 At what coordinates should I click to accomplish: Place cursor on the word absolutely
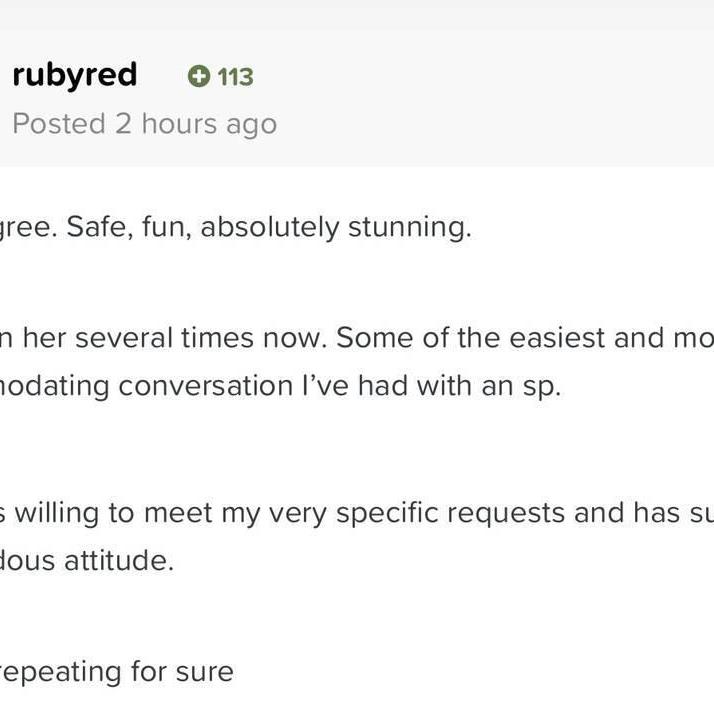(x=270, y=227)
